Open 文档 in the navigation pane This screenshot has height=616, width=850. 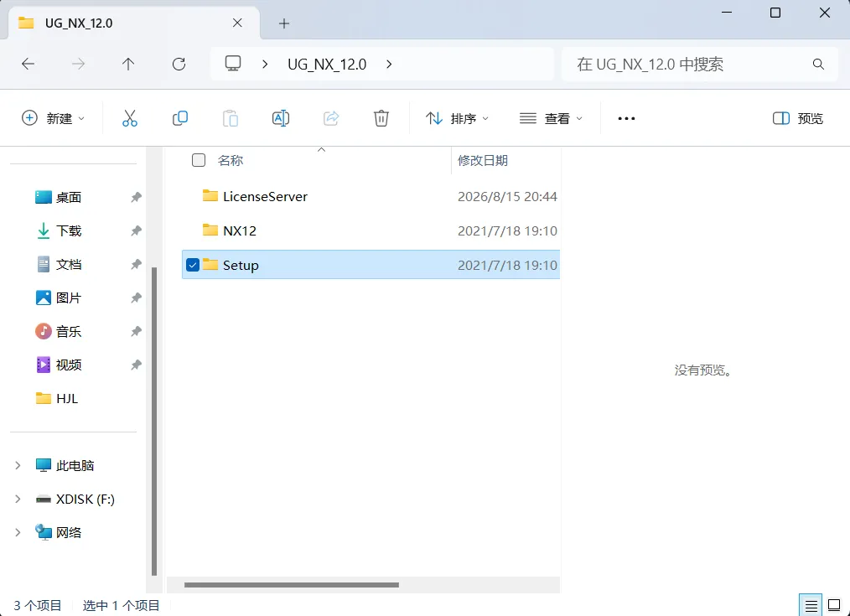(x=68, y=264)
